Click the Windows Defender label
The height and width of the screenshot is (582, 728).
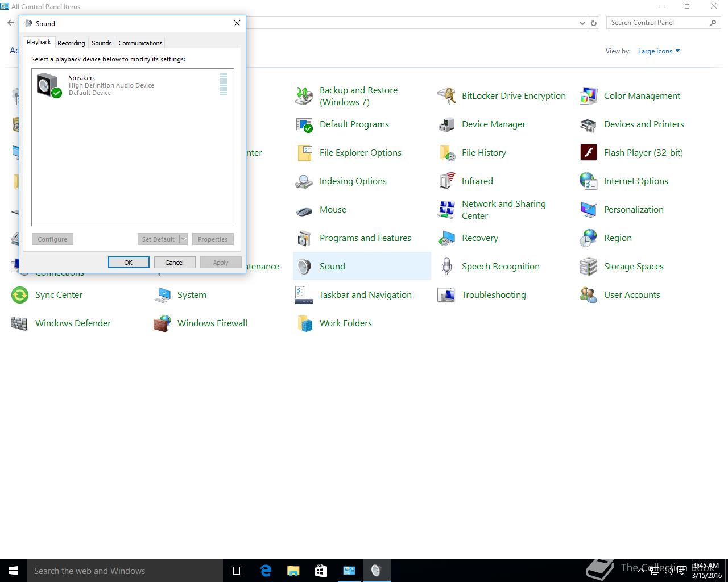coord(73,323)
